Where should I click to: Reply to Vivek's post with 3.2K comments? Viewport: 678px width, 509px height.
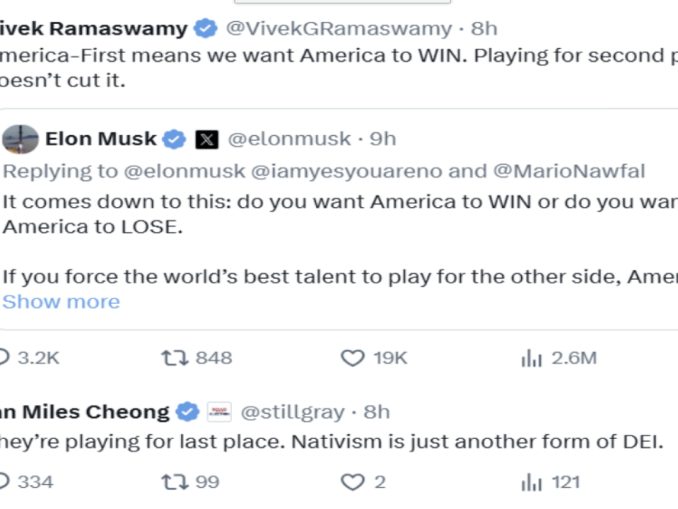coord(5,357)
